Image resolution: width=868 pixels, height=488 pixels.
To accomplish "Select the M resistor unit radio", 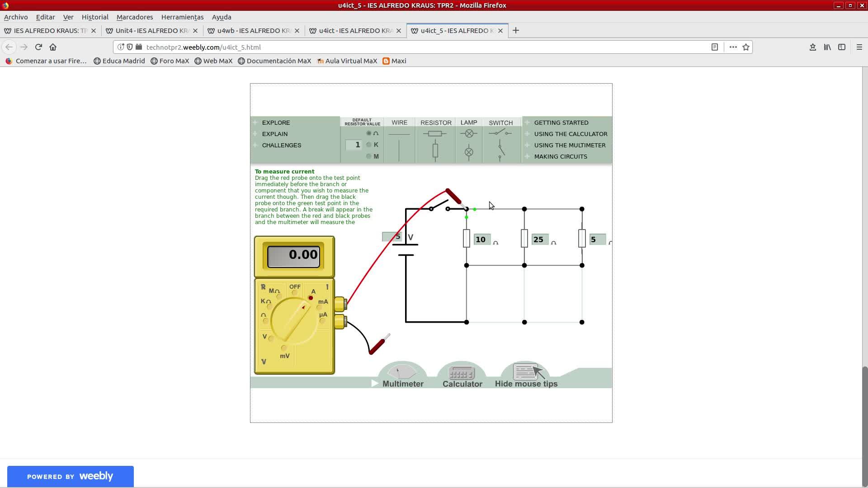I will (369, 156).
